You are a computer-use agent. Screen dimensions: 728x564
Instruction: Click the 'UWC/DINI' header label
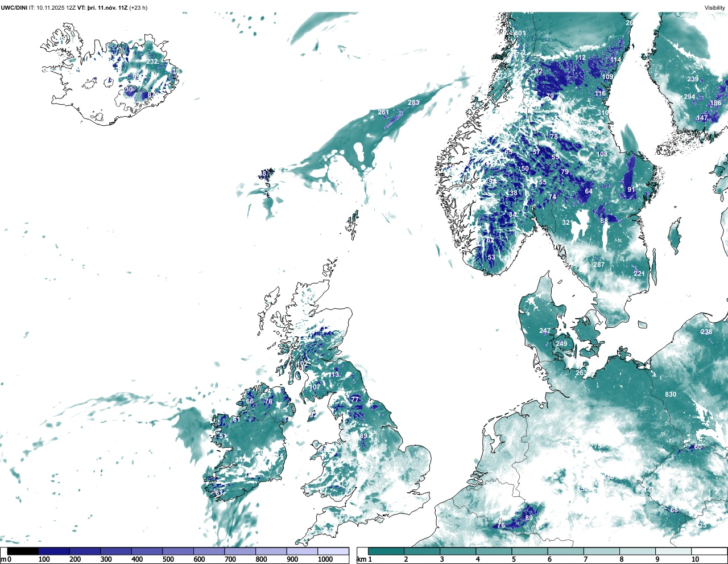click(14, 8)
